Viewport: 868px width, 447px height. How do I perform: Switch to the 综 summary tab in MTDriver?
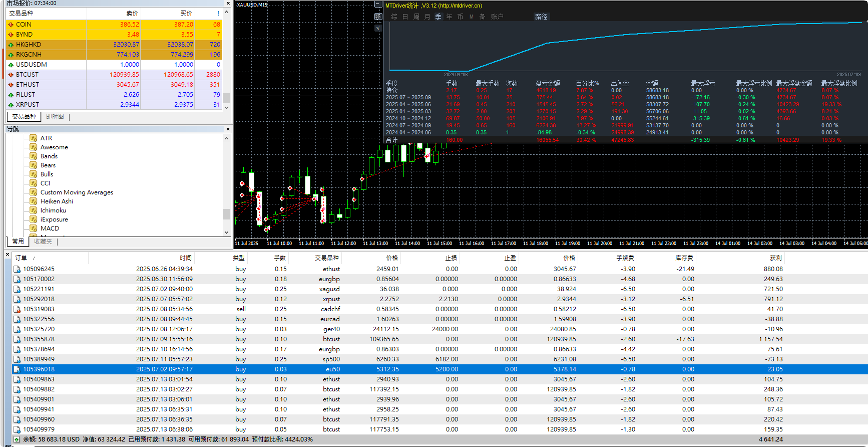tap(394, 17)
